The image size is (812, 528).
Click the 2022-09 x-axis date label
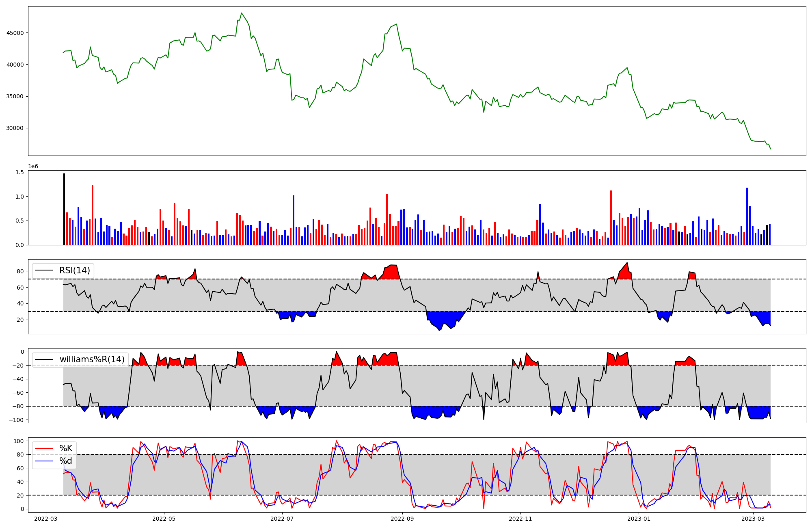tap(402, 519)
